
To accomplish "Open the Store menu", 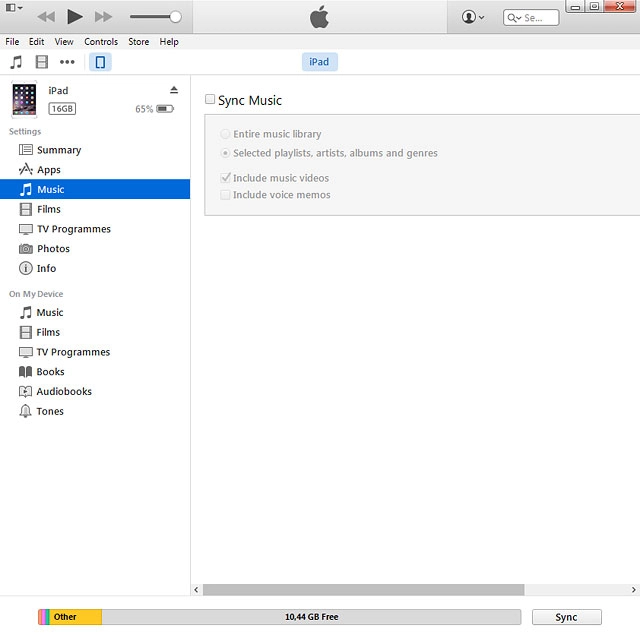I will pyautogui.click(x=138, y=42).
